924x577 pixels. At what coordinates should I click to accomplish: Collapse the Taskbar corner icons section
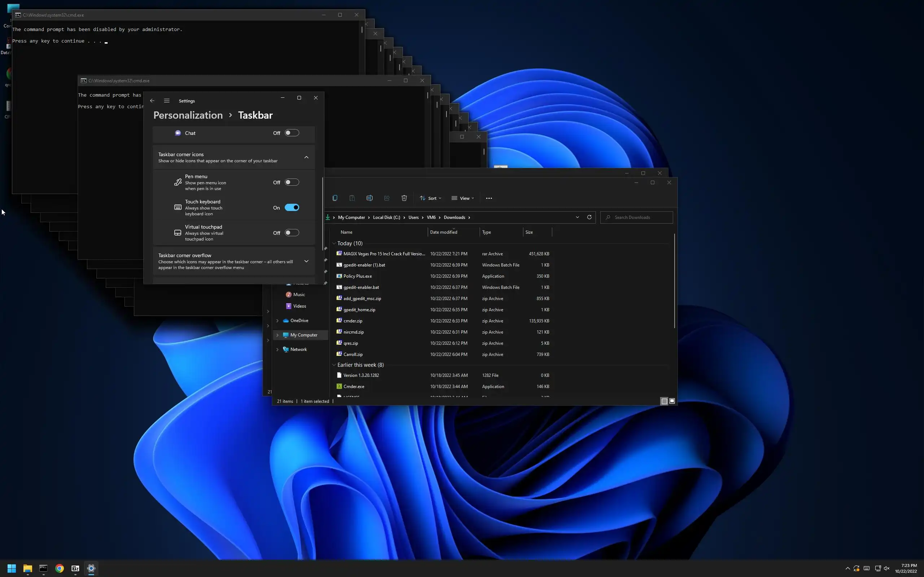(306, 157)
